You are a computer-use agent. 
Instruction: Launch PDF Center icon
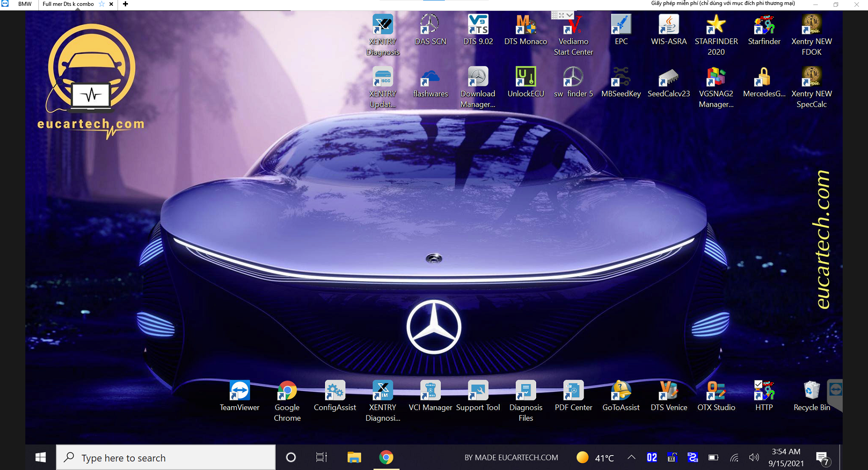point(573,396)
